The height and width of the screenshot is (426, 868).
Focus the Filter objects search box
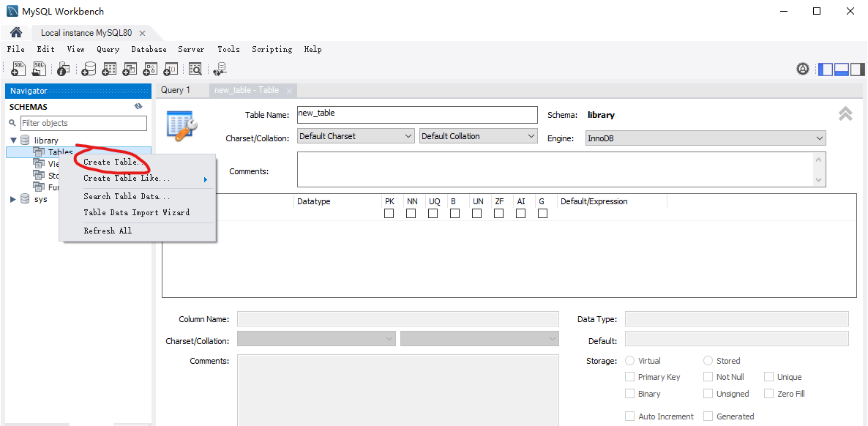(83, 123)
